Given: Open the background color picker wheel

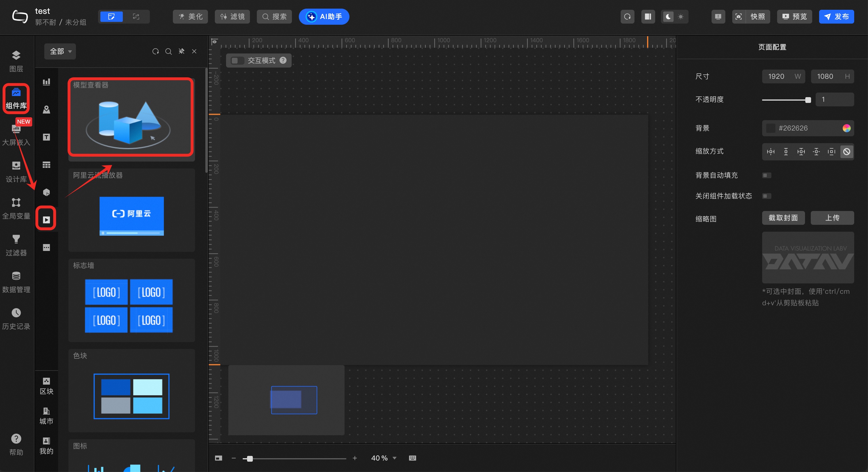Looking at the screenshot, I should point(846,128).
